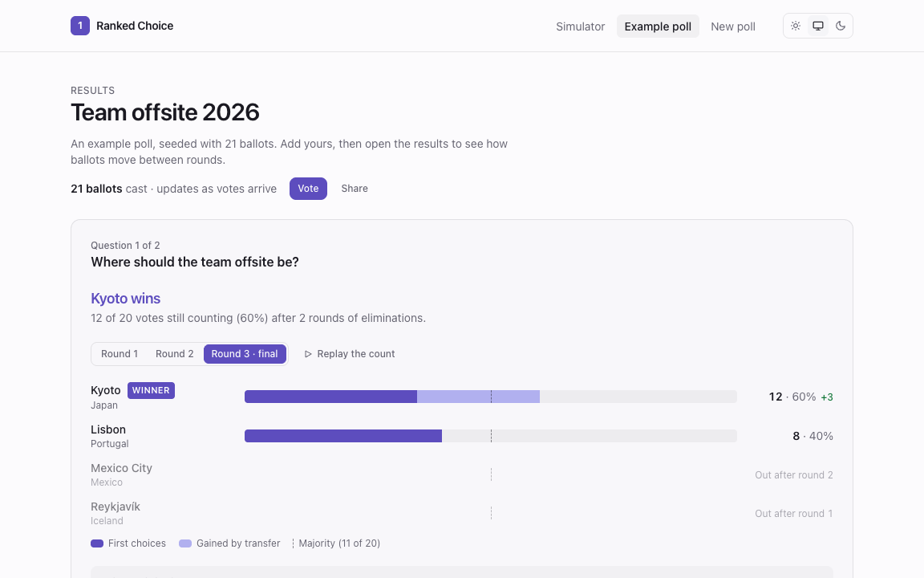Select the Round 3 · final tab
Viewport: 924px width, 578px height.
coord(245,354)
